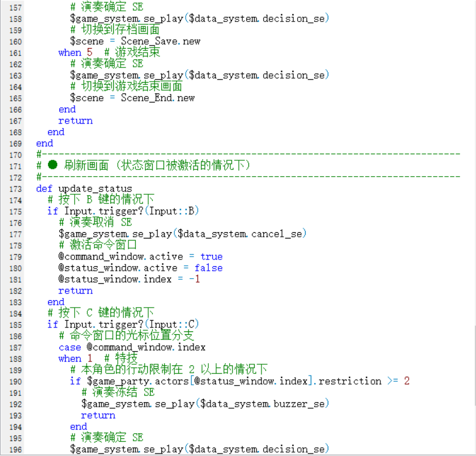Click line number 173 in the gutter

coord(15,189)
